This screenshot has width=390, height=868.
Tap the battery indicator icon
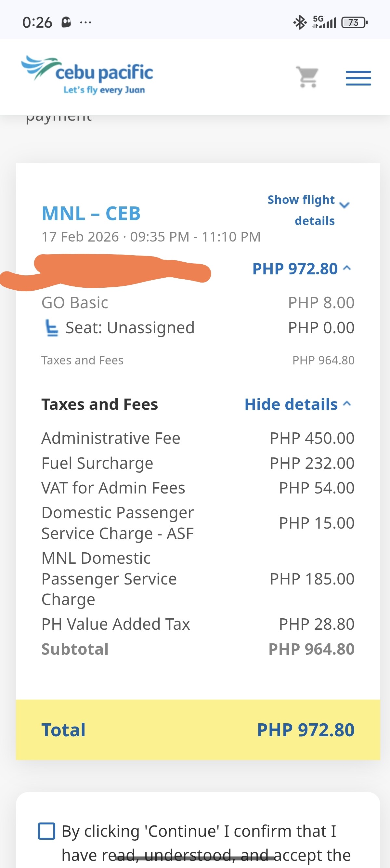point(354,22)
